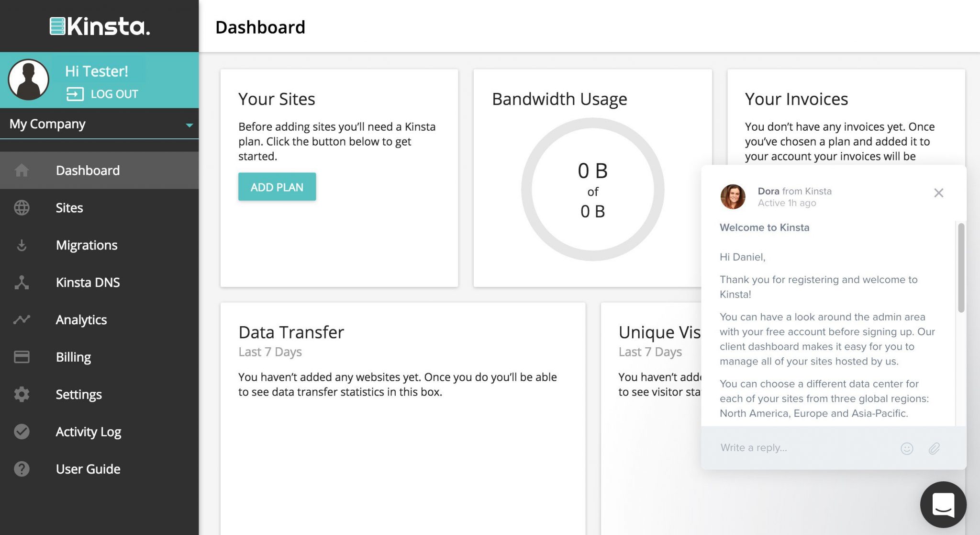Expand the My Company dropdown

[x=189, y=125]
